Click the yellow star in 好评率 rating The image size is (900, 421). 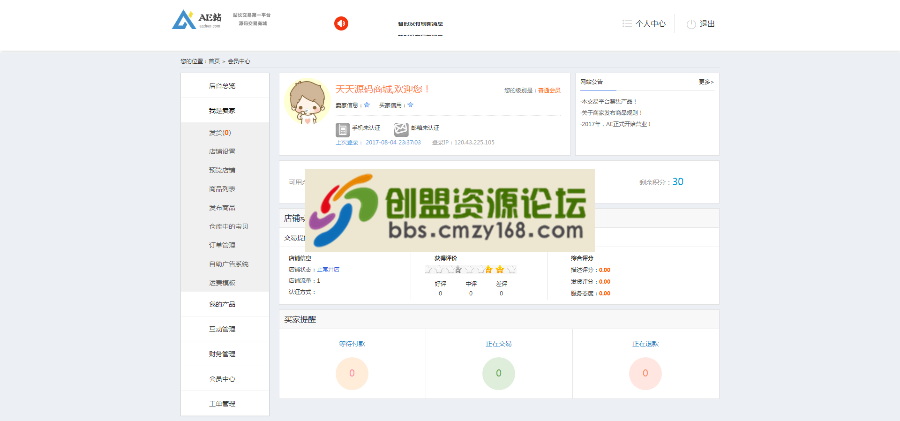click(499, 269)
